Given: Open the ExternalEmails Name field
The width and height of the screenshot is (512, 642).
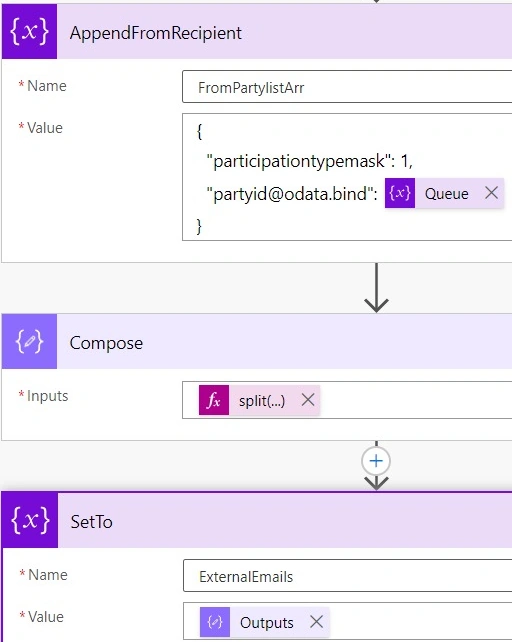Looking at the screenshot, I should pyautogui.click(x=347, y=576).
